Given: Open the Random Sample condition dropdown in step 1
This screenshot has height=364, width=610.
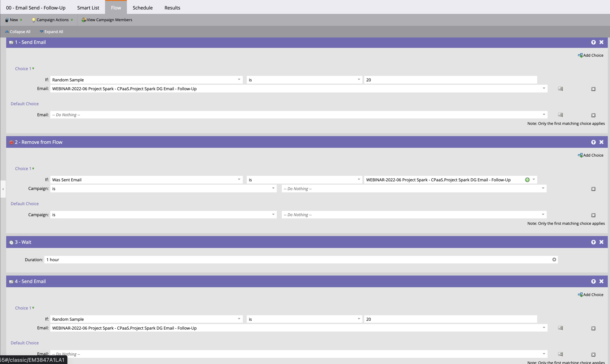Looking at the screenshot, I should [239, 80].
